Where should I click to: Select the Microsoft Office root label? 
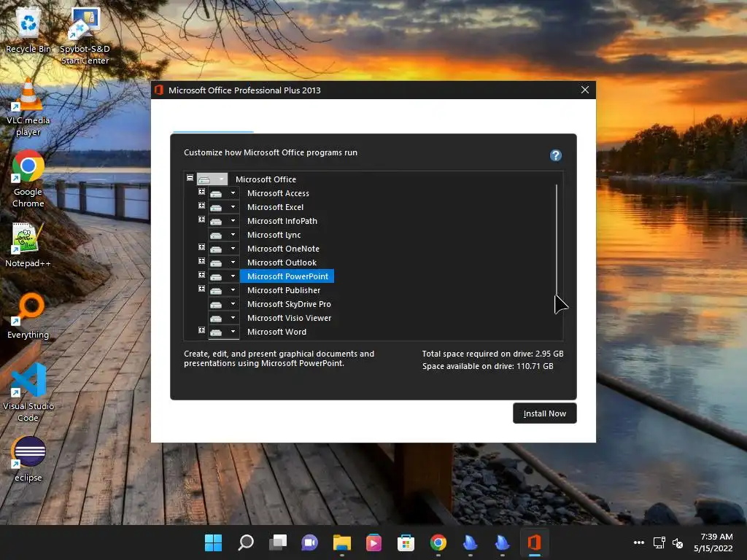coord(266,179)
